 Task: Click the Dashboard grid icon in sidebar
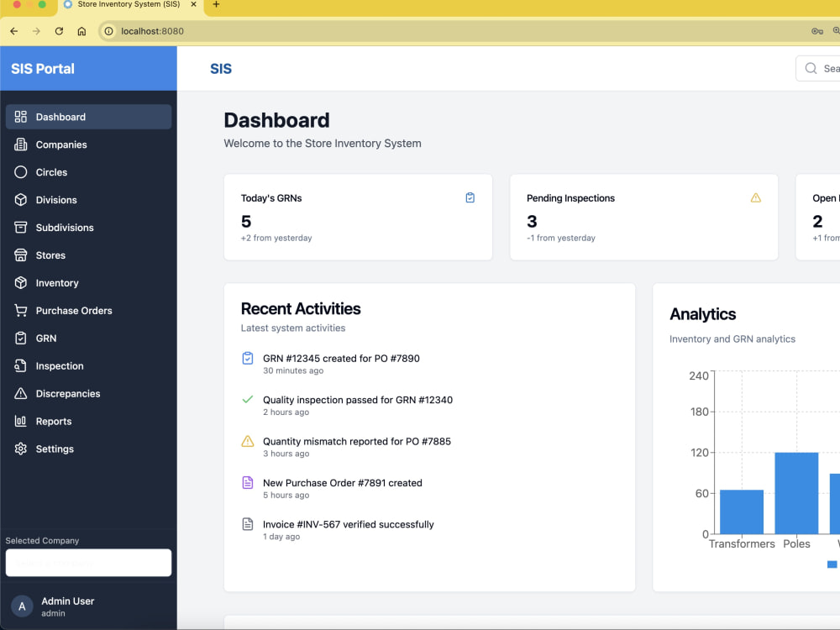(x=20, y=117)
